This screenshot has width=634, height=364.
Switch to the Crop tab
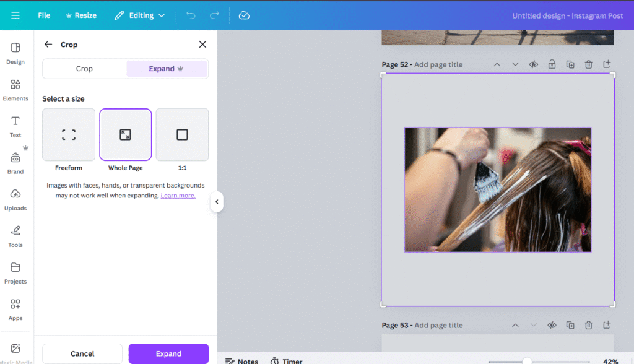click(x=84, y=69)
